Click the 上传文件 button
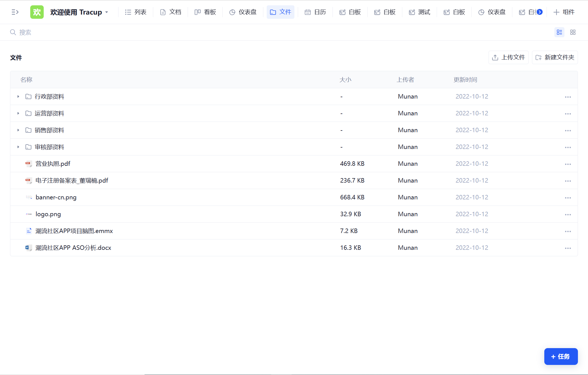The width and height of the screenshot is (588, 375). [508, 57]
